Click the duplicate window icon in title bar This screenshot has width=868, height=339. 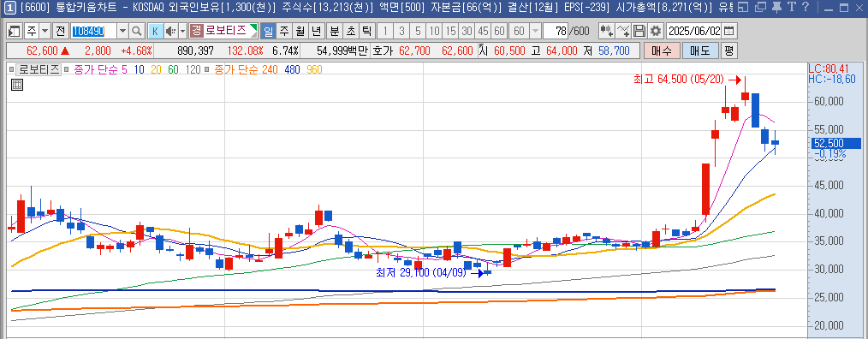(x=761, y=7)
